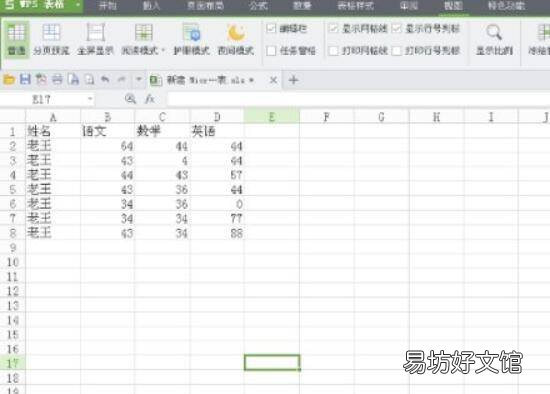The image size is (550, 394).
Task: Click the 语文 header cell
Action: click(x=107, y=131)
